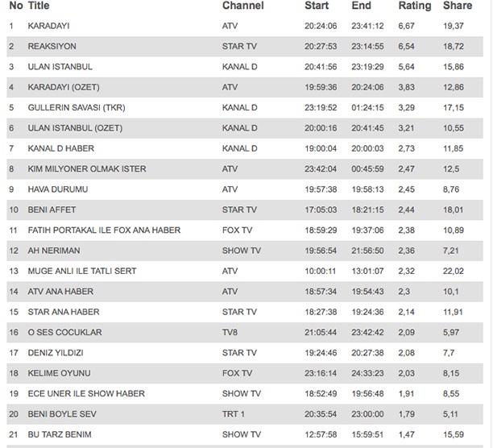Click the No column header

coord(16,6)
